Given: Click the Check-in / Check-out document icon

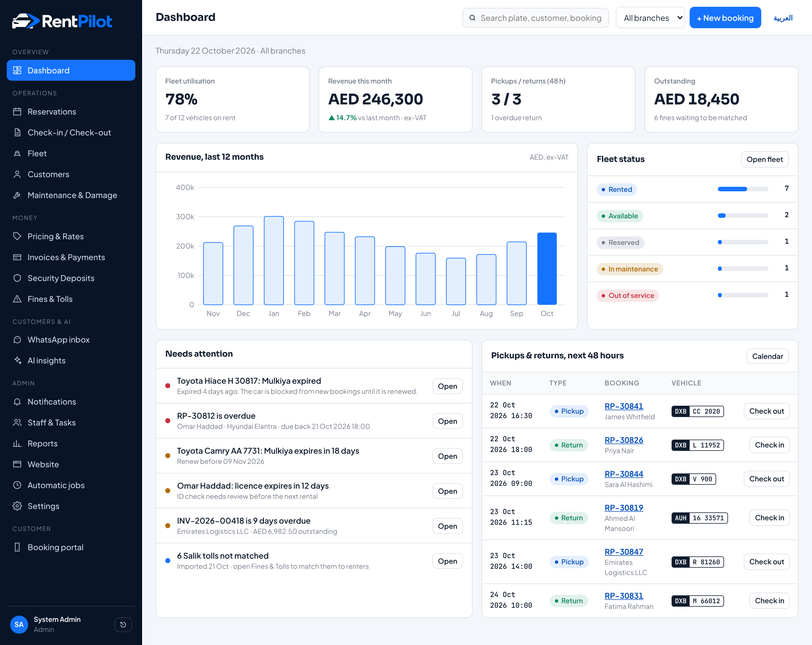Looking at the screenshot, I should point(17,132).
